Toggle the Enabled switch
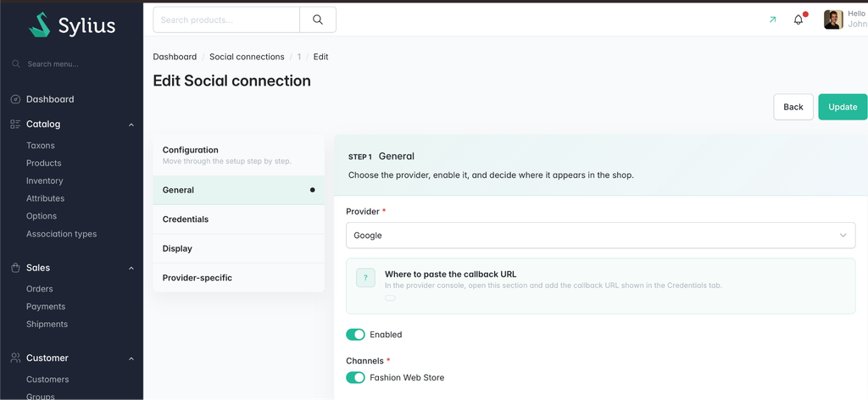868x400 pixels. tap(355, 335)
